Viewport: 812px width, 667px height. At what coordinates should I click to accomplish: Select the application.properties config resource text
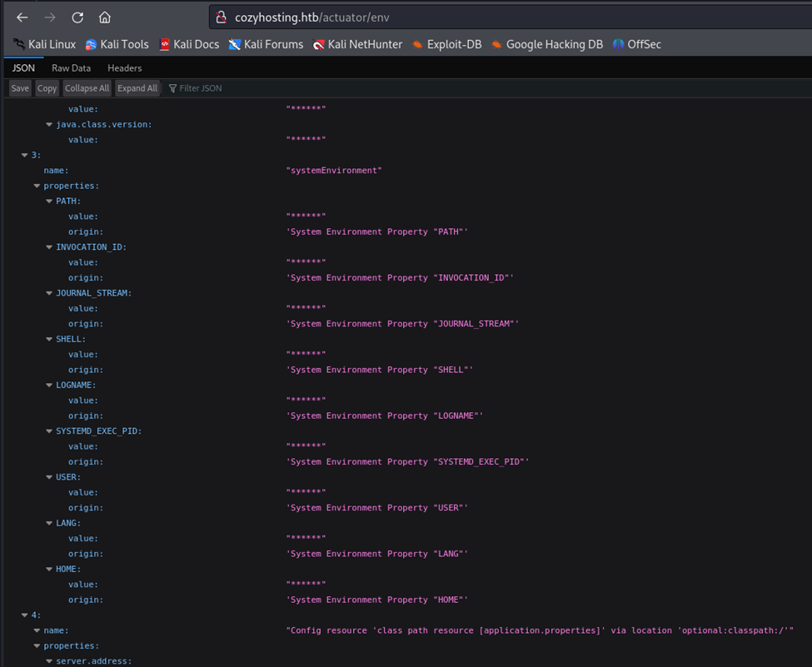(540, 630)
